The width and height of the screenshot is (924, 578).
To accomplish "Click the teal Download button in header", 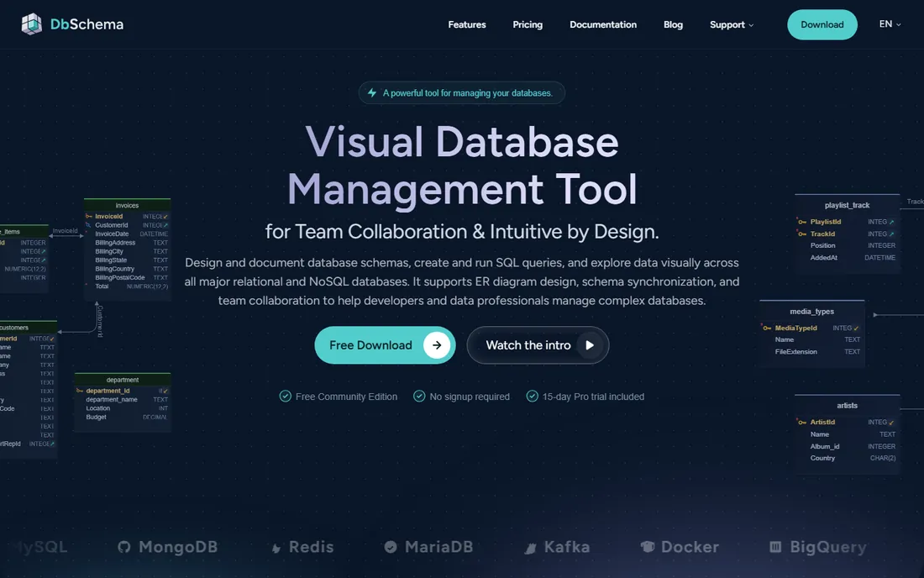I will click(822, 24).
